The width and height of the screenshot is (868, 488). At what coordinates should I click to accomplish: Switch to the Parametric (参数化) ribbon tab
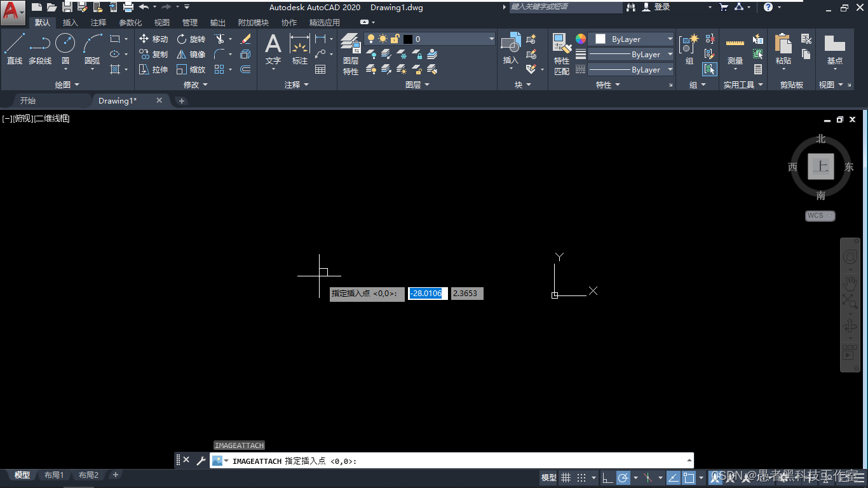tap(130, 22)
